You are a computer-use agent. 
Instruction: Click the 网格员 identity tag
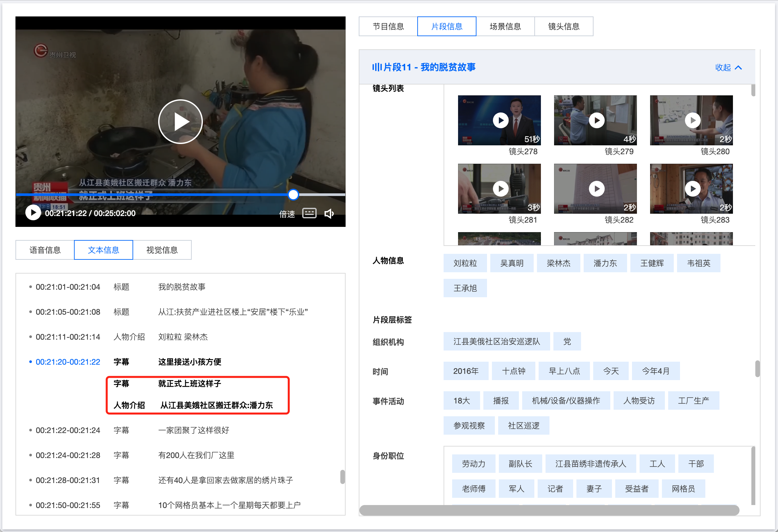[683, 489]
